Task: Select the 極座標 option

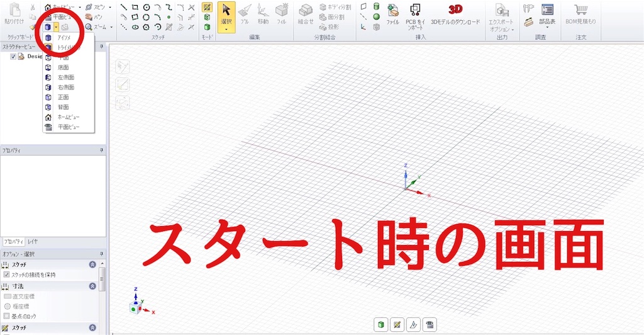Action: (x=16, y=306)
